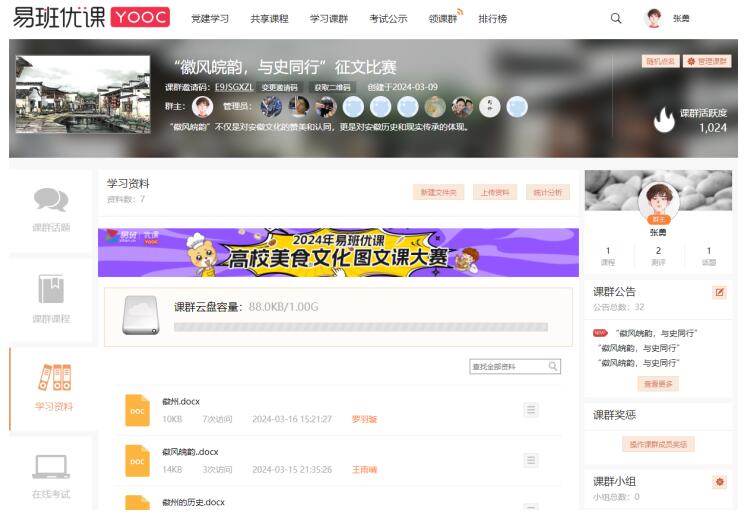Click the 新建文件夹 button
The image size is (750, 526).
[438, 192]
